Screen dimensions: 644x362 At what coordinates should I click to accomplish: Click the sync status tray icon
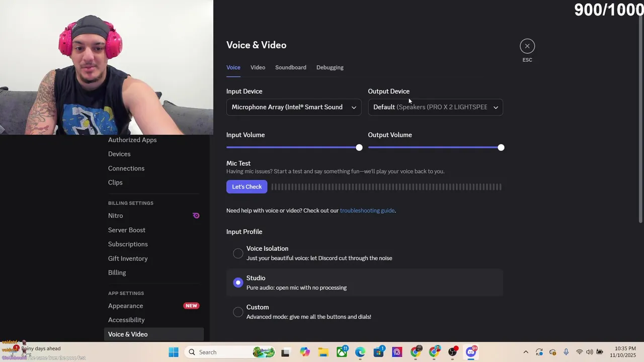coord(539,352)
